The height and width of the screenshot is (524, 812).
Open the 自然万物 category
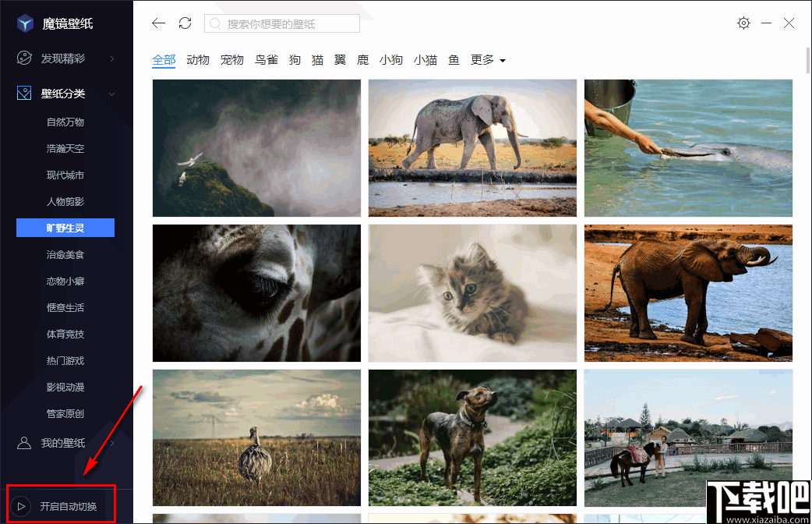(x=65, y=122)
